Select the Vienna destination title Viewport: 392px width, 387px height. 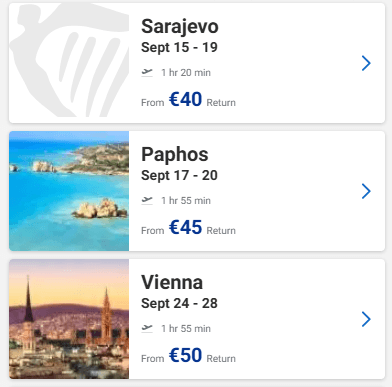tap(172, 282)
